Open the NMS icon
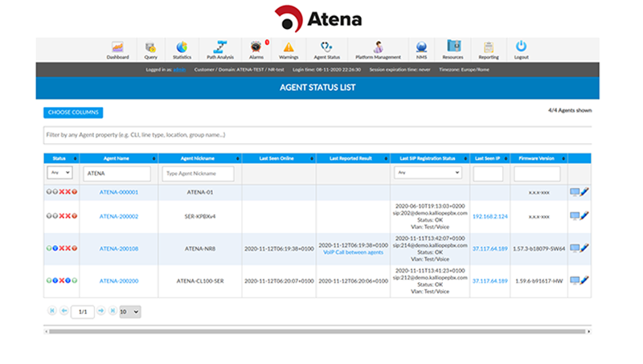The image size is (643, 364). pos(421,50)
